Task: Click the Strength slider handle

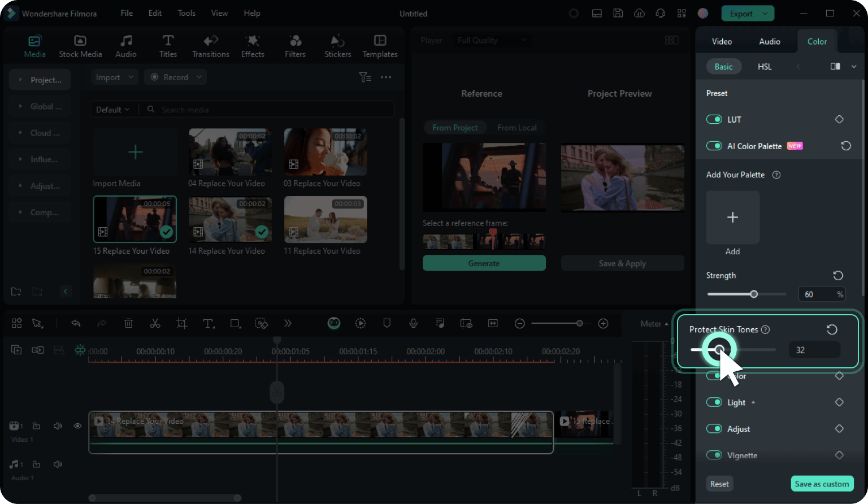Action: point(754,294)
